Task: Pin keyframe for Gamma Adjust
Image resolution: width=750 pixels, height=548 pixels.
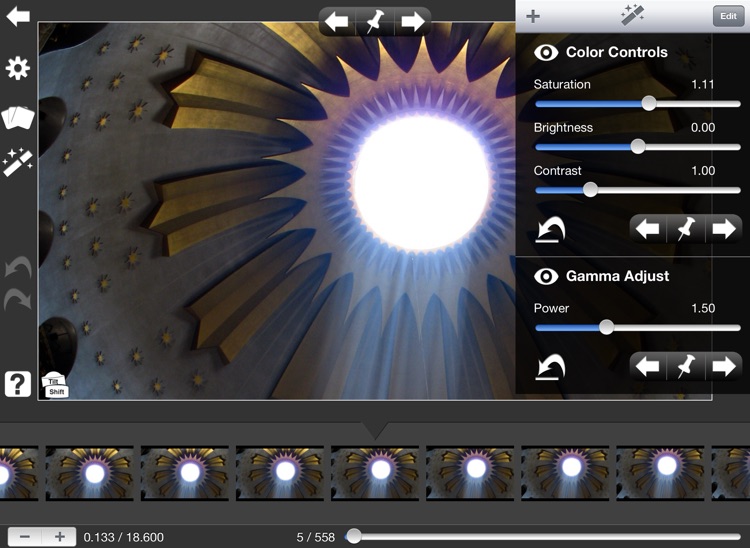Action: tap(686, 367)
